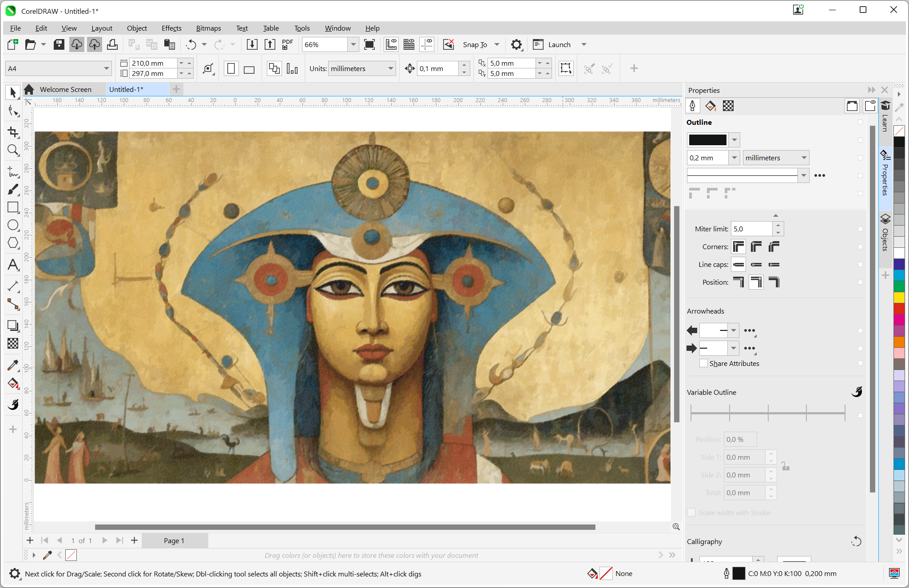Pick the red swatch in color palette
Screen dimensions: 909x588
click(899, 308)
